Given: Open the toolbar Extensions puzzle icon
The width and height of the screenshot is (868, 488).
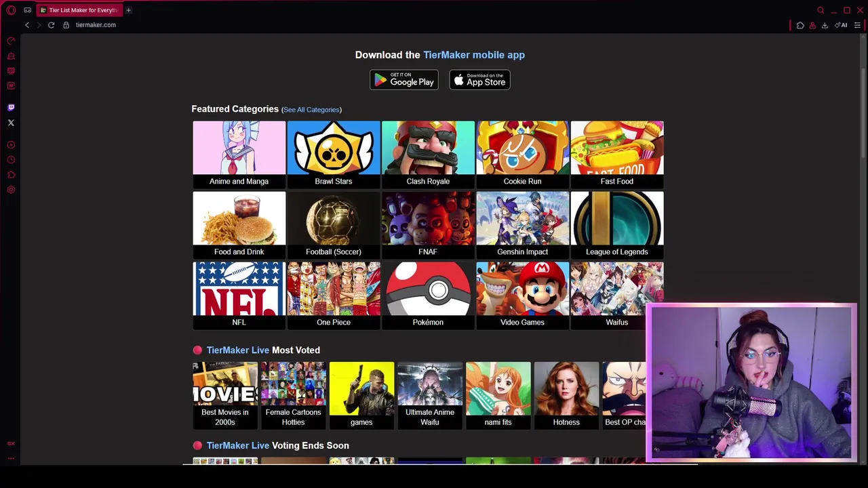Looking at the screenshot, I should pyautogui.click(x=800, y=25).
